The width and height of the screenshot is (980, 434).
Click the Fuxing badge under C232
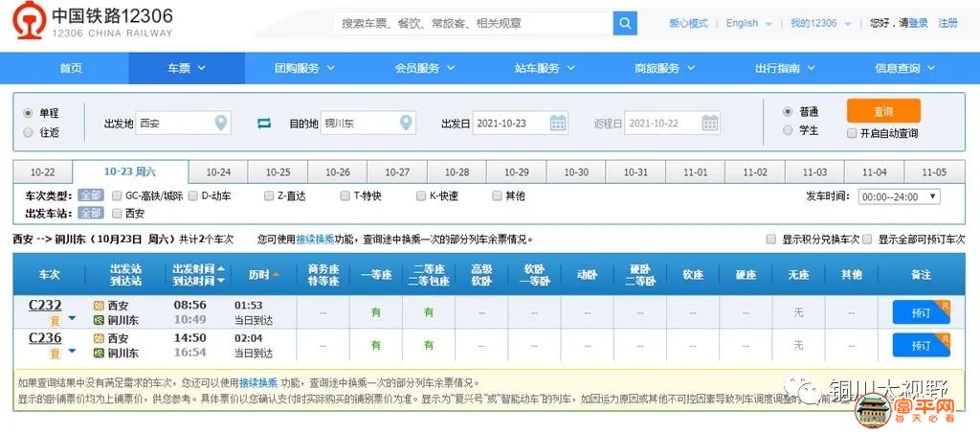pos(56,321)
